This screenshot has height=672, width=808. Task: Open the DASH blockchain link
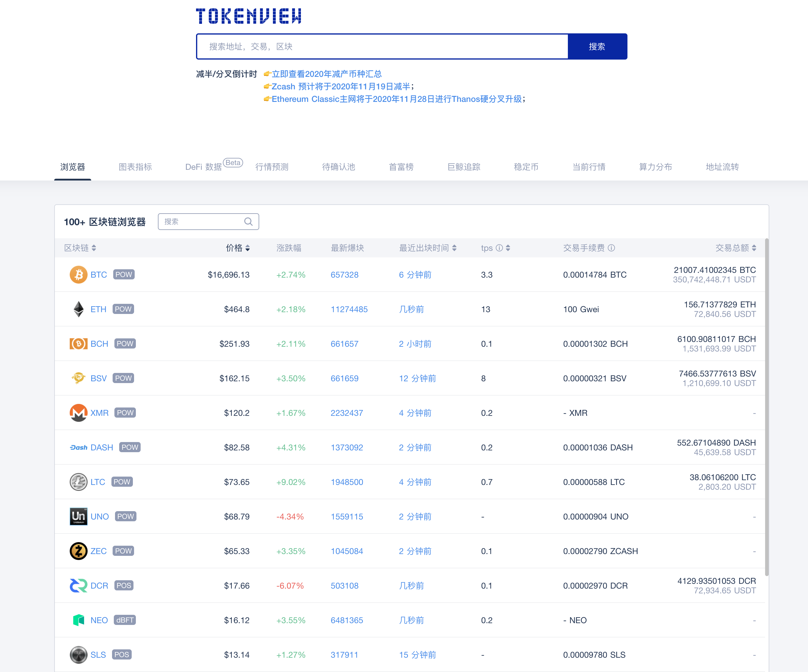102,447
